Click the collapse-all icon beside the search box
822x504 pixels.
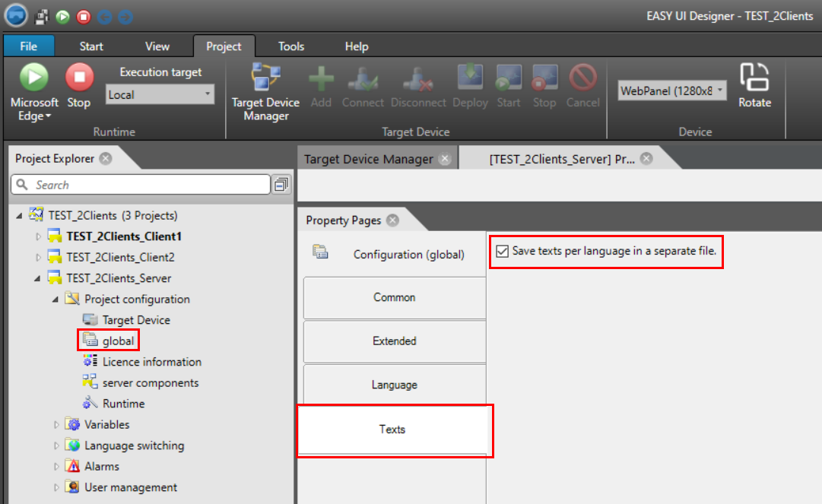pyautogui.click(x=281, y=185)
